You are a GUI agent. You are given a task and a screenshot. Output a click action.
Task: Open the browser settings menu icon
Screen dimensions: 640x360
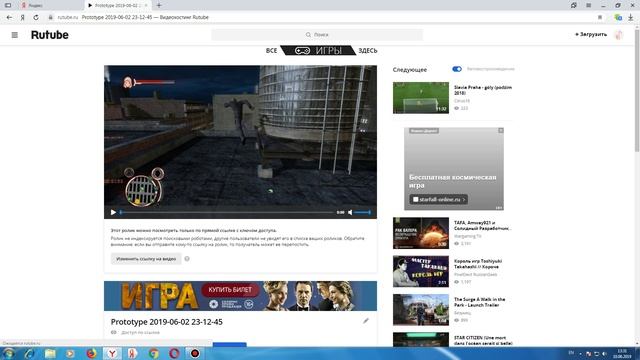(x=588, y=5)
